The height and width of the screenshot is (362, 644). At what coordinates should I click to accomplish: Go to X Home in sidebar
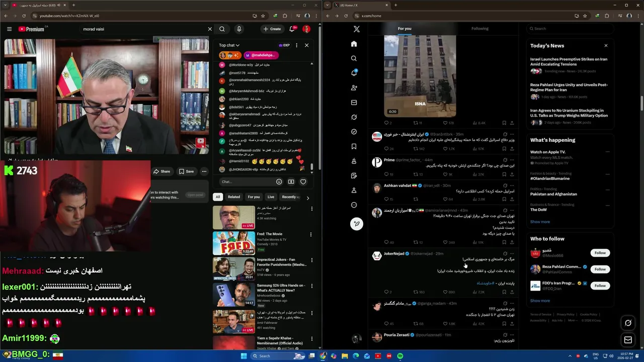click(x=354, y=44)
